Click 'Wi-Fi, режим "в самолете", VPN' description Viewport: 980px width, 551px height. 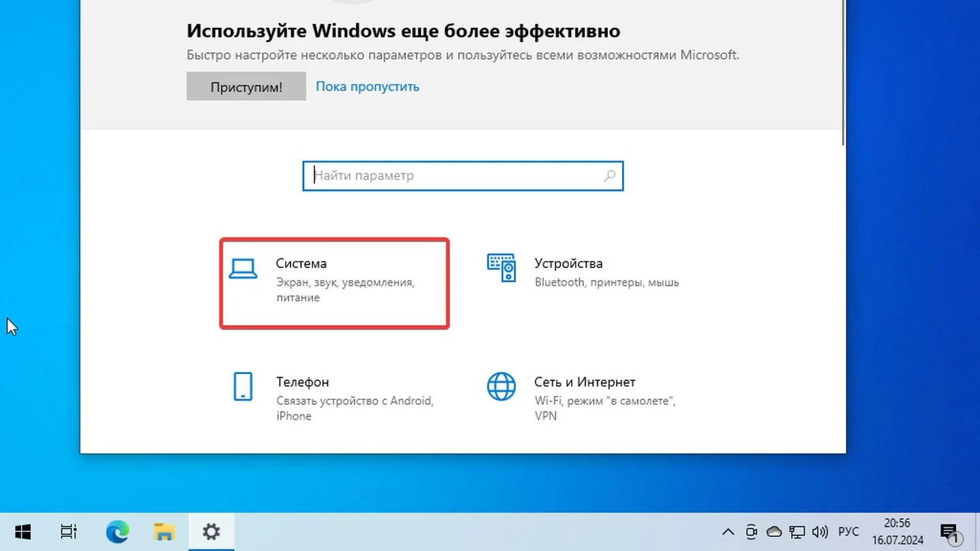click(604, 408)
